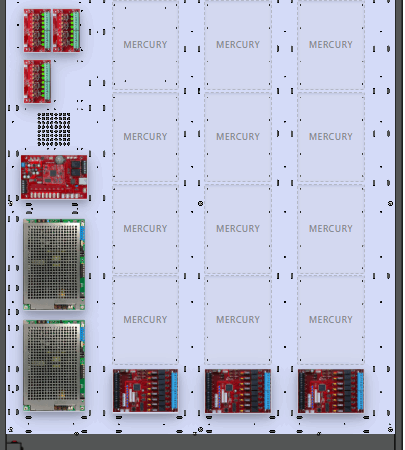Select MERCURY slot in first column, third row

tap(145, 229)
